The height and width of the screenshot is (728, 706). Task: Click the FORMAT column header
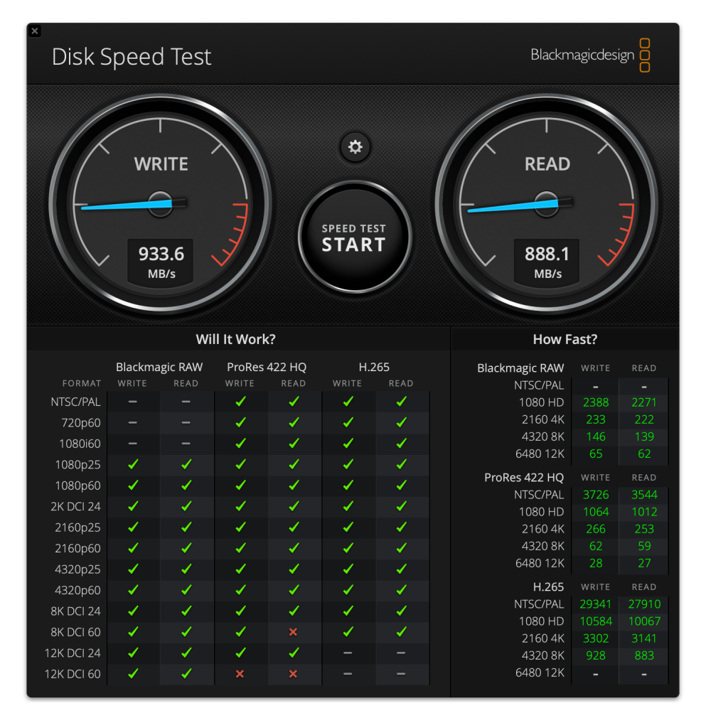(82, 383)
